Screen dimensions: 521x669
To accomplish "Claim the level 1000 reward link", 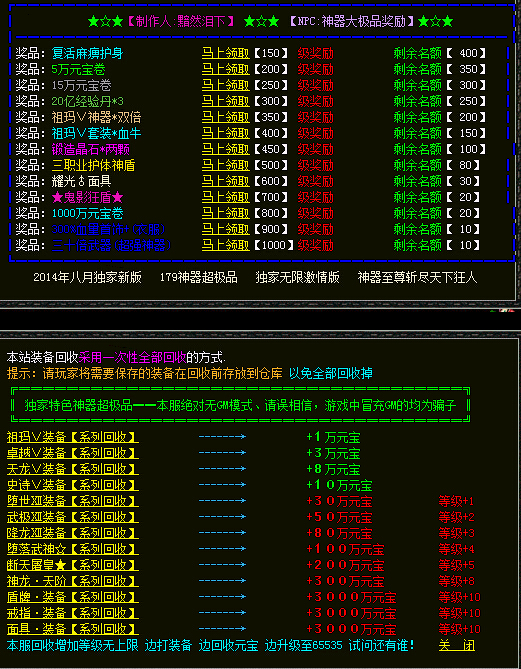I will pyautogui.click(x=226, y=246).
